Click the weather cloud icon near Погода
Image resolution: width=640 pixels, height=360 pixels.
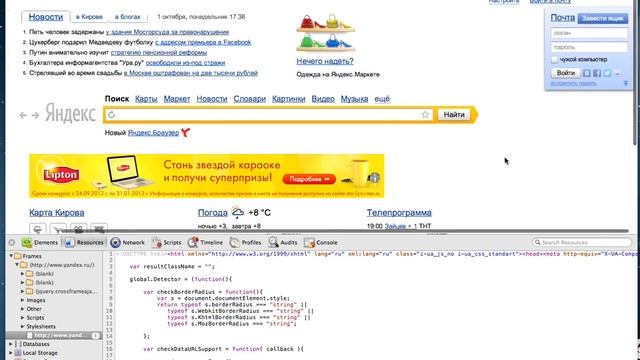click(238, 213)
